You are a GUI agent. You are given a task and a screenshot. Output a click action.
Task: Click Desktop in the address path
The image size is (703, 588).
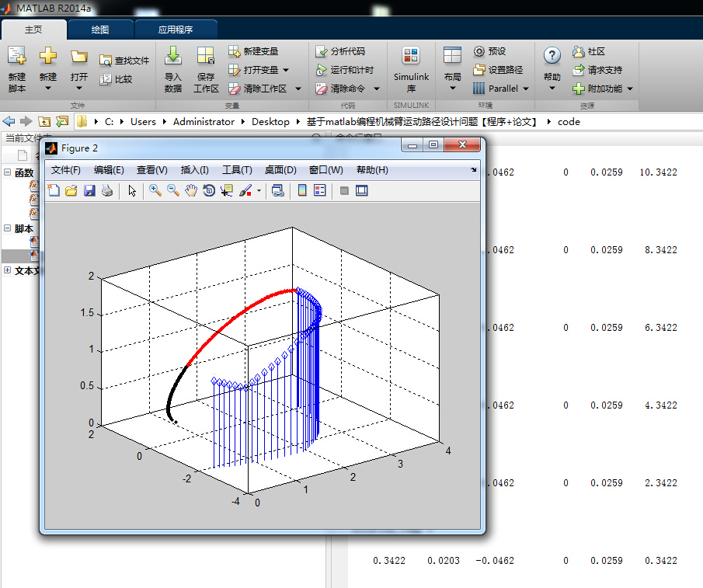270,122
